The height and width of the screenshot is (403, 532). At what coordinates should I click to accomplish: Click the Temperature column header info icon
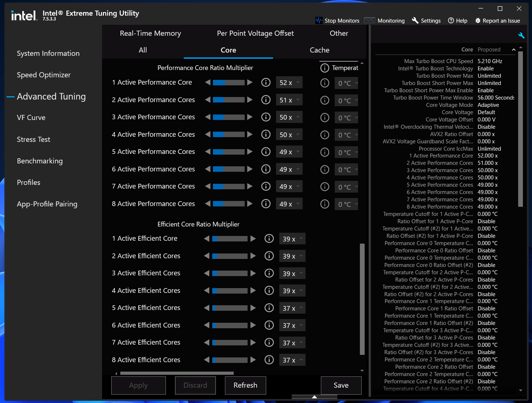tap(325, 68)
